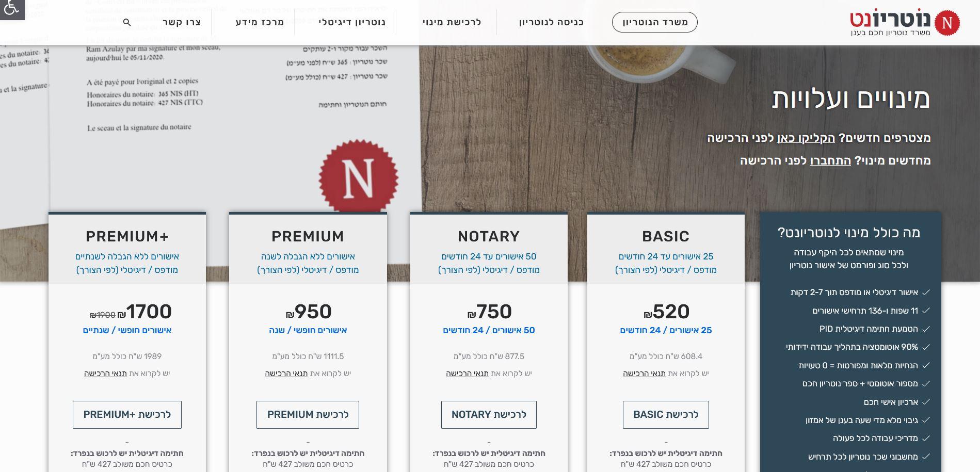This screenshot has height=472, width=980.
Task: Click the לרכישת PREMIUM button
Action: pyautogui.click(x=308, y=415)
